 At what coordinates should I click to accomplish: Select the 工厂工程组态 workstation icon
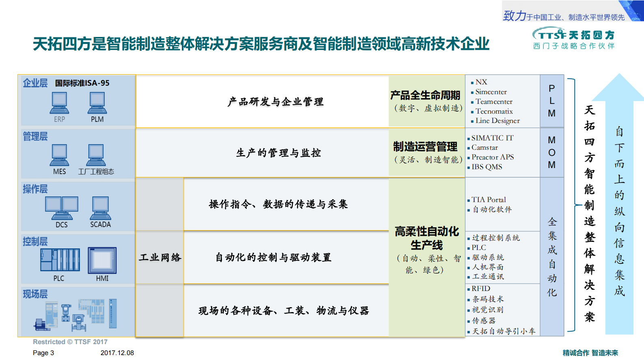point(96,155)
